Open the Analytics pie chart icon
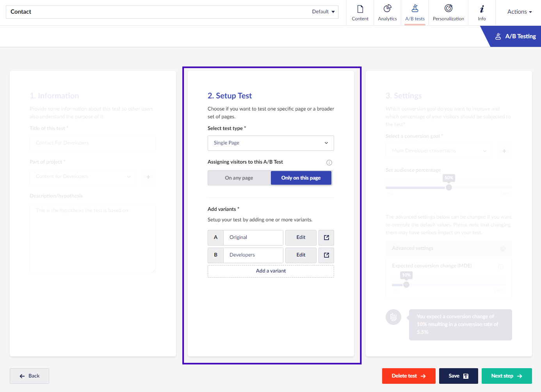The width and height of the screenshot is (541, 392). point(387,9)
